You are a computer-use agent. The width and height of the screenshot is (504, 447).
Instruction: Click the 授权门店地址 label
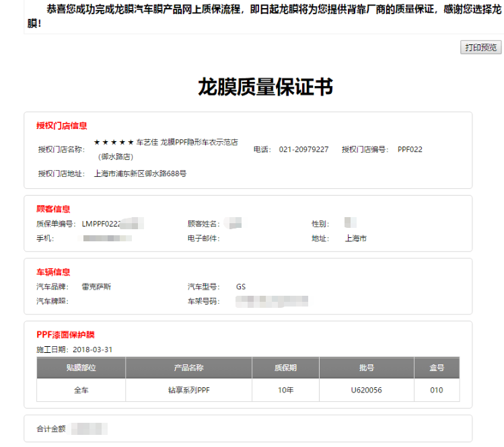(61, 173)
